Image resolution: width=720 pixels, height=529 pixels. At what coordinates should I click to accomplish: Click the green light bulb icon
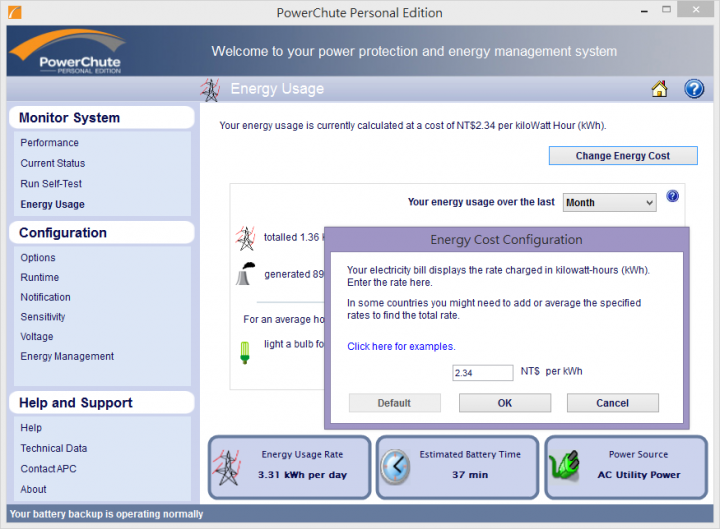click(x=245, y=353)
